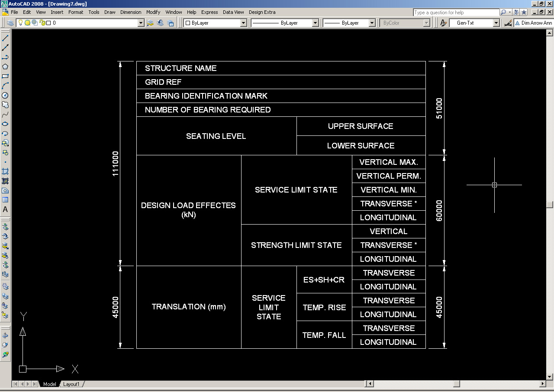Expand the ByLayer linetype dropdown
The image size is (554, 392).
point(314,23)
